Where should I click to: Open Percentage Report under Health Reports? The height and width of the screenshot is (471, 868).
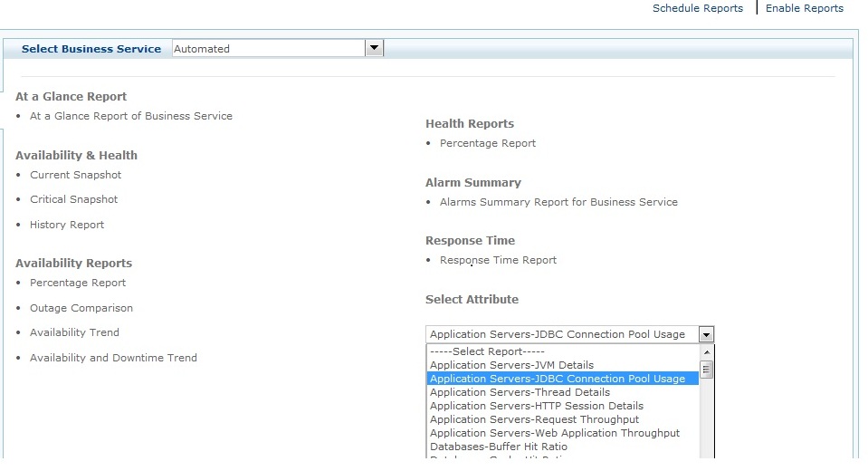click(488, 143)
